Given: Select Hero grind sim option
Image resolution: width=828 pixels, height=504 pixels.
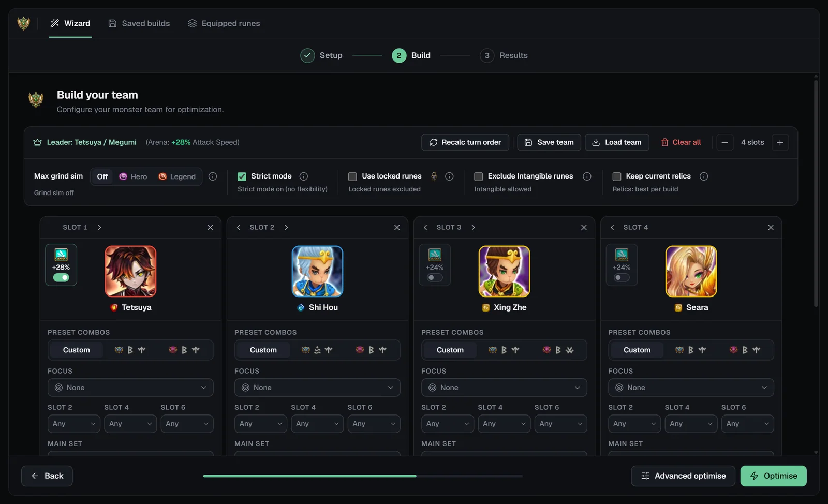Looking at the screenshot, I should coord(133,176).
